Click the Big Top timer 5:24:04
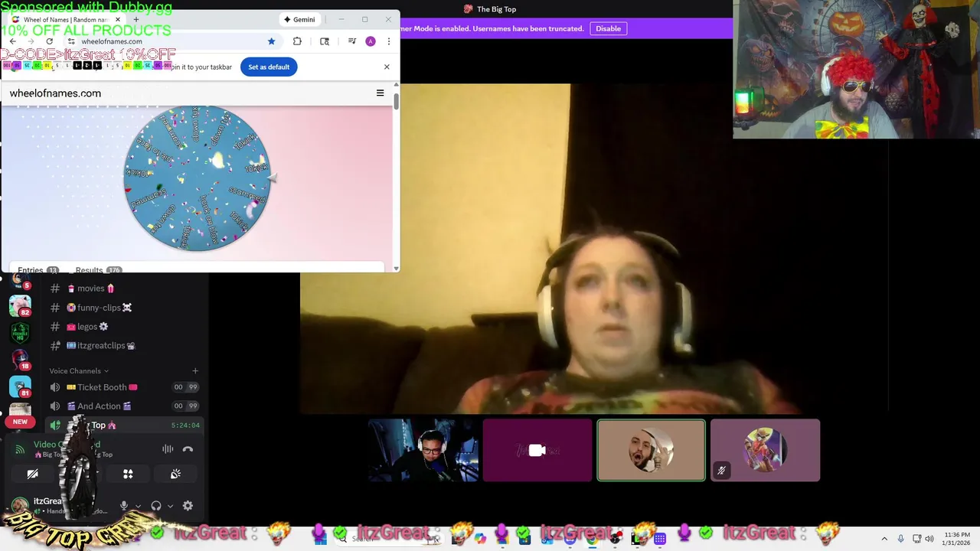 tap(185, 425)
